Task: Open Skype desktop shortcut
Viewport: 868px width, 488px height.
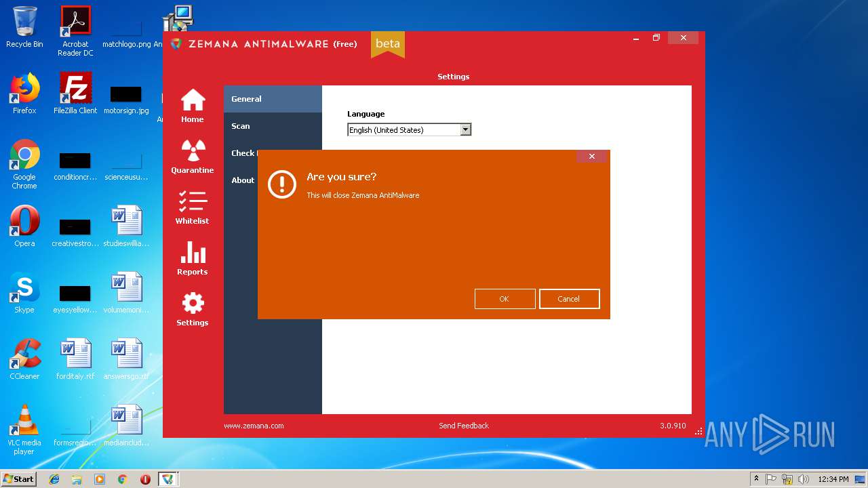Action: tap(24, 293)
